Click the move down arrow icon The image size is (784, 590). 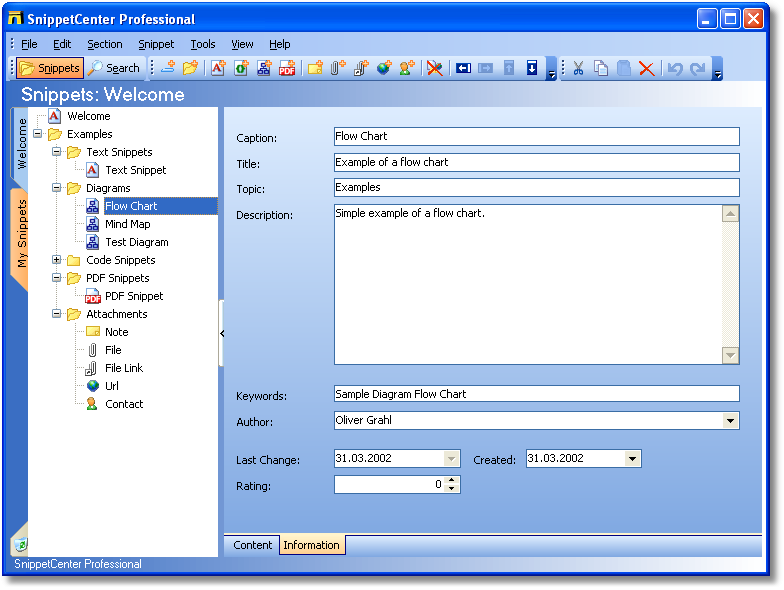tap(532, 68)
